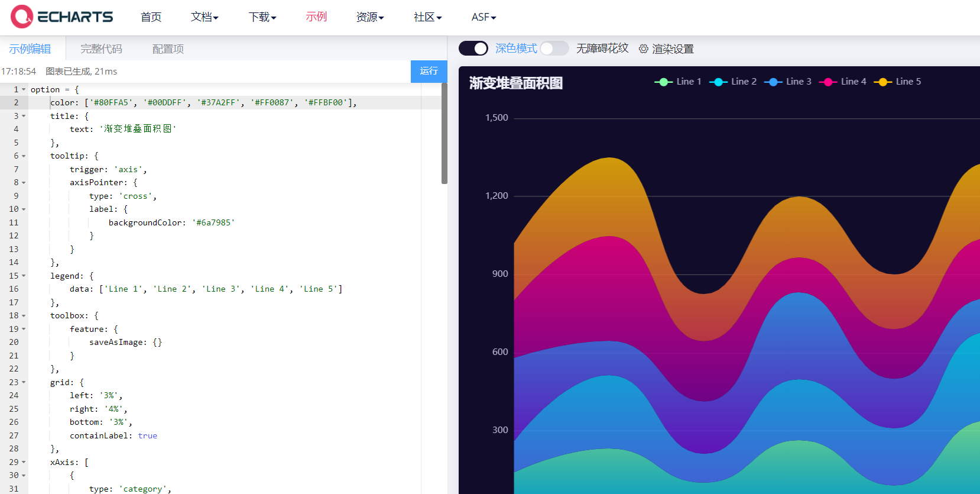This screenshot has width=980, height=494.
Task: Switch to the 完整代码 tab
Action: (101, 49)
